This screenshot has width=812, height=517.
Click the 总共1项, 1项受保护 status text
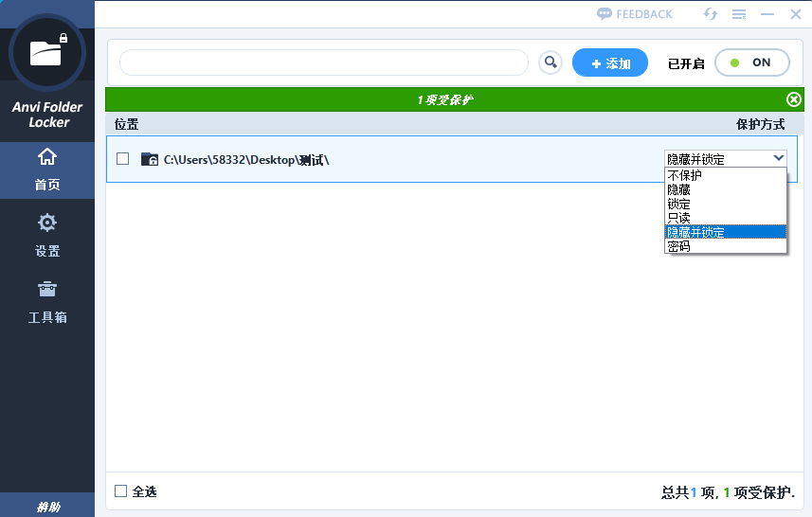tap(728, 492)
